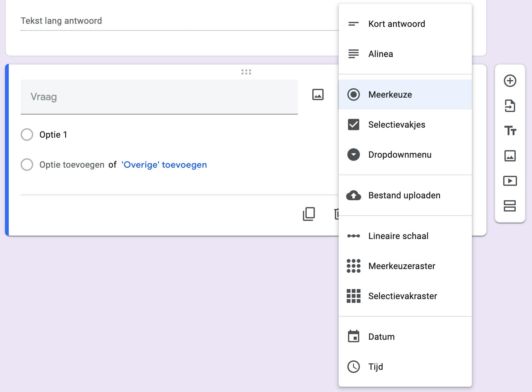532x392 pixels.
Task: Choose Dropdownmenu question type
Action: pos(400,155)
